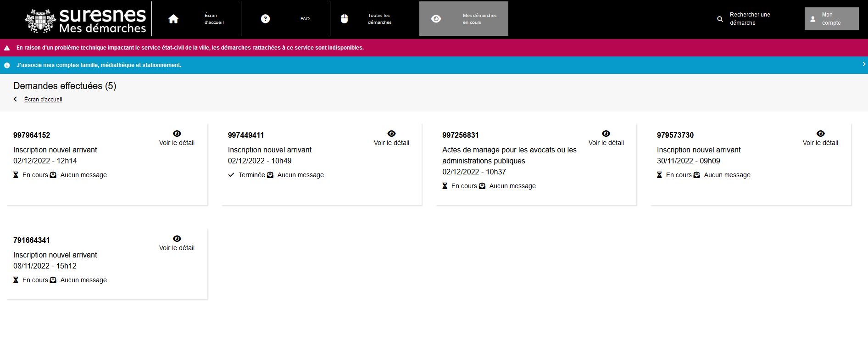Click back chevron next to Écran d'accueil
The height and width of the screenshot is (341, 868).
(x=15, y=99)
